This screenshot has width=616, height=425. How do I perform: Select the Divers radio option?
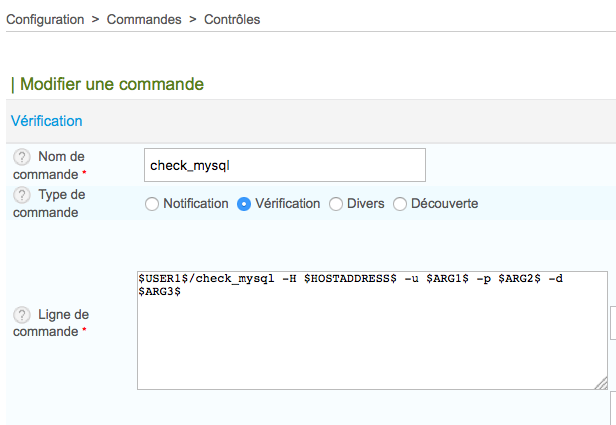tap(336, 204)
